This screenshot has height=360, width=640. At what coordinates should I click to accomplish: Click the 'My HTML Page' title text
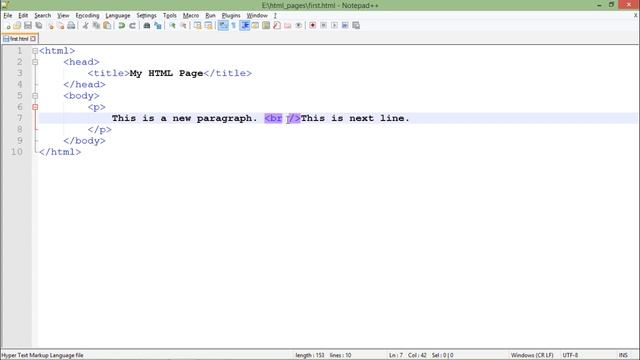[x=167, y=73]
